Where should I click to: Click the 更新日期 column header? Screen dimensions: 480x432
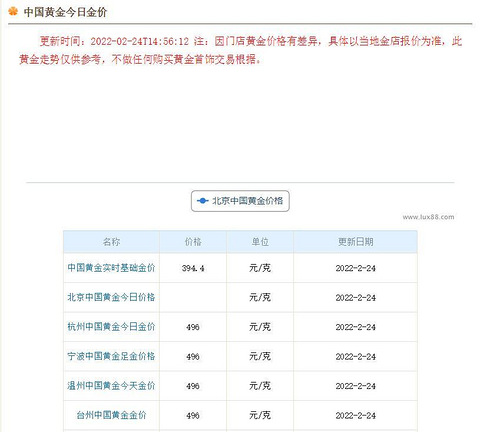[355, 242]
